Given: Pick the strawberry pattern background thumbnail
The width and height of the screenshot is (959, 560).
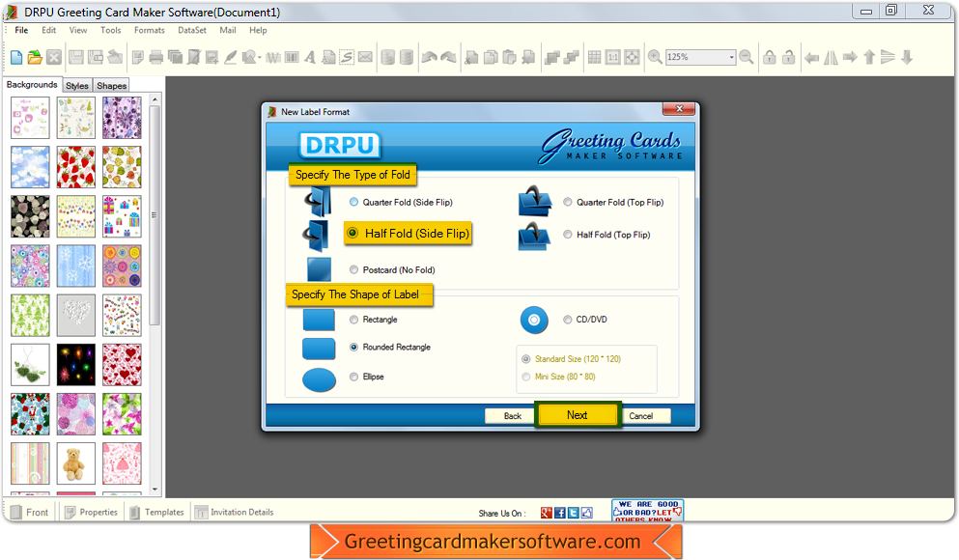Looking at the screenshot, I should [x=76, y=167].
